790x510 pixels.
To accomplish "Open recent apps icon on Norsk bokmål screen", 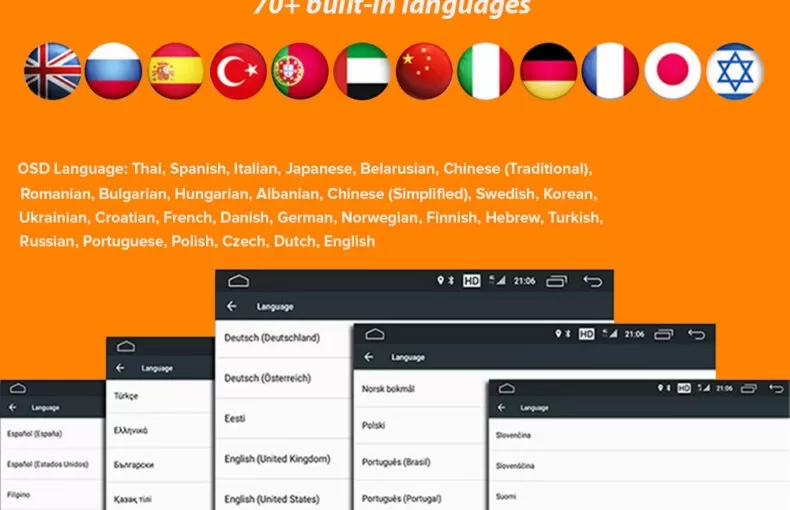I will [664, 334].
